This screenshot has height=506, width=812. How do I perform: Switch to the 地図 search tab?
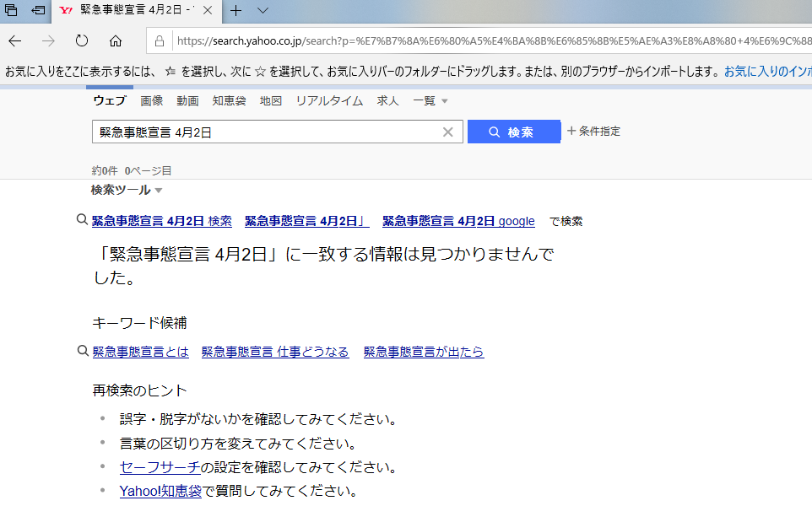(270, 101)
